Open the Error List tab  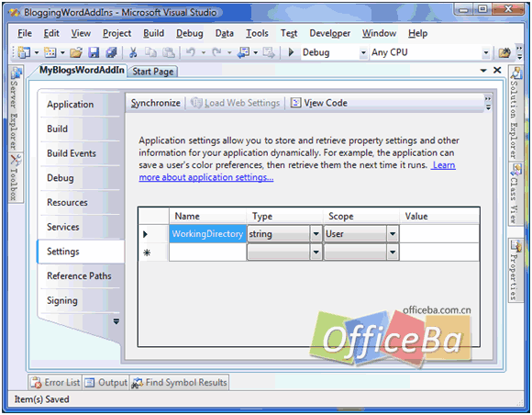tap(55, 383)
